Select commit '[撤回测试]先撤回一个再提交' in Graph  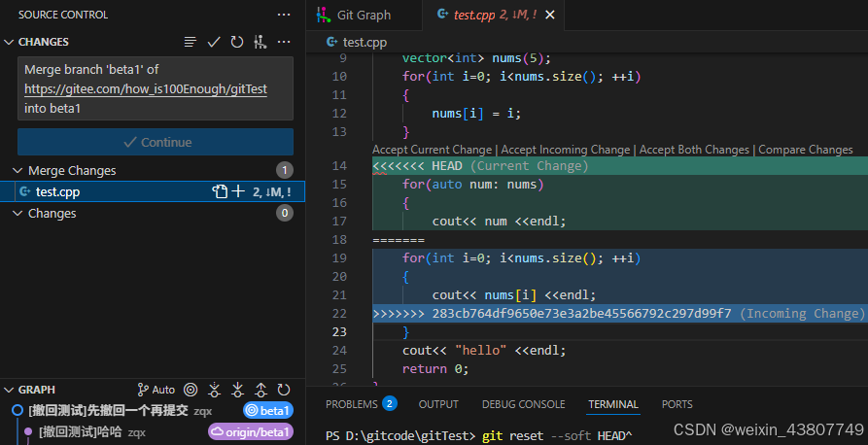tap(108, 411)
